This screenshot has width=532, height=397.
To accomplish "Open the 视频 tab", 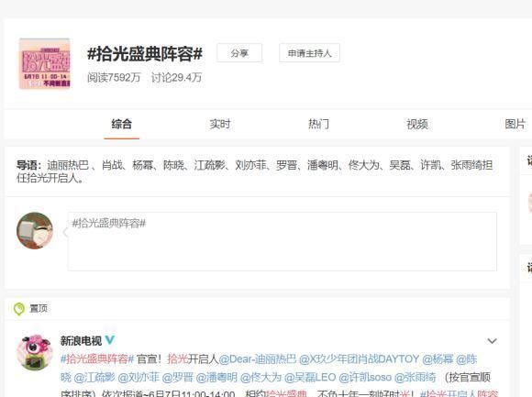I will point(417,124).
